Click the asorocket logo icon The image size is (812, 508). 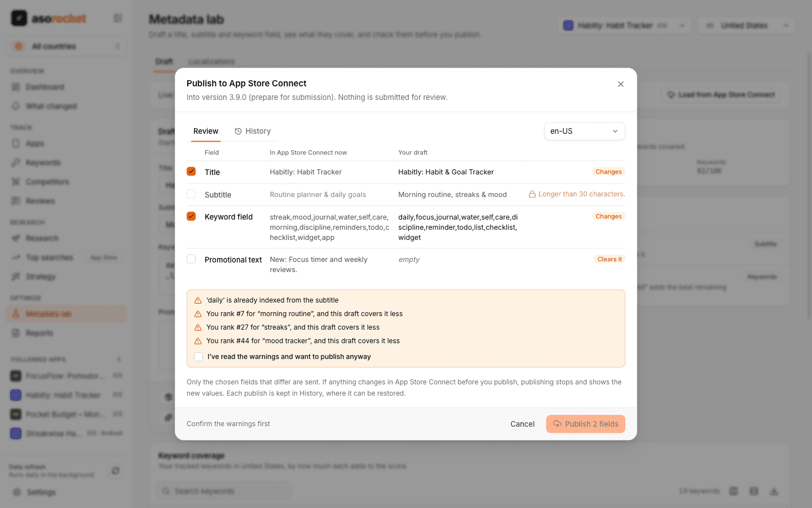[x=19, y=18]
